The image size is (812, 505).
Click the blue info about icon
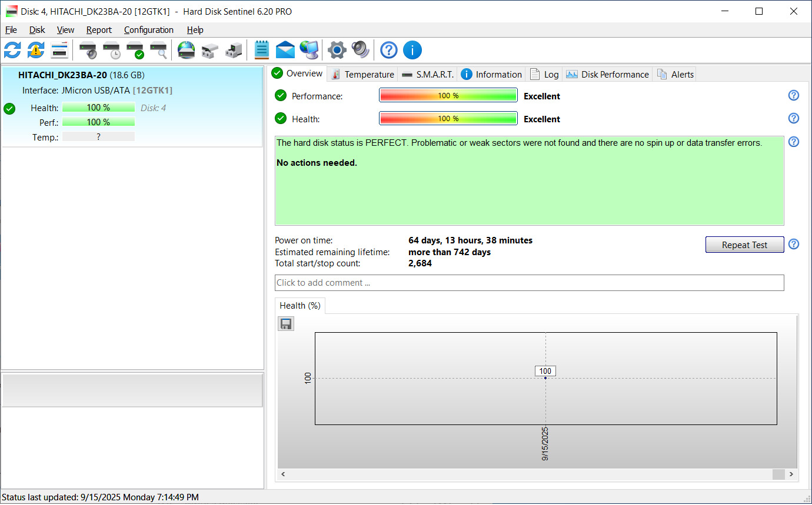[412, 50]
